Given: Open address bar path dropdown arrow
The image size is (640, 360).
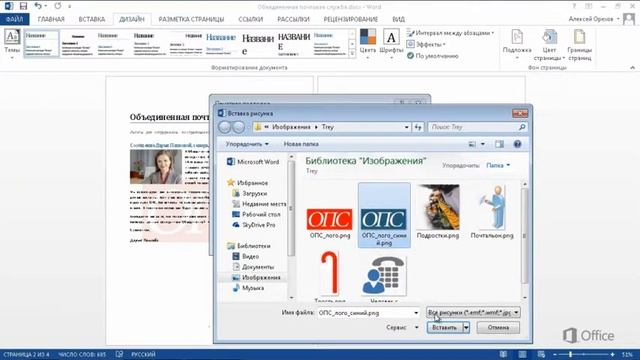Looking at the screenshot, I should [x=407, y=127].
